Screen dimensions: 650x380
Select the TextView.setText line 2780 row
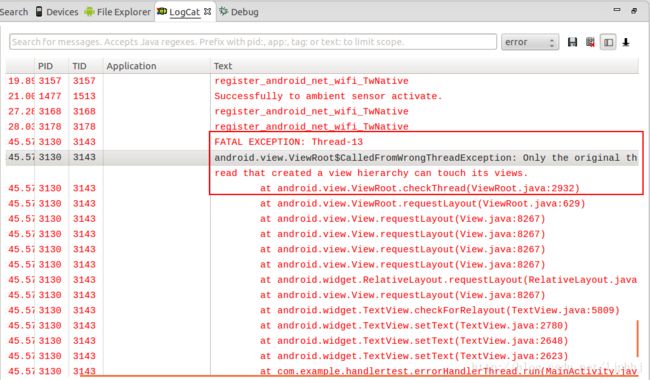point(322,326)
